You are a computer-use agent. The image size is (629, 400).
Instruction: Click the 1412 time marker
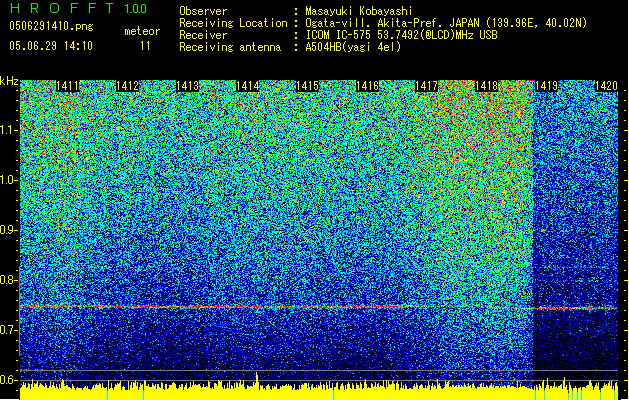[128, 86]
